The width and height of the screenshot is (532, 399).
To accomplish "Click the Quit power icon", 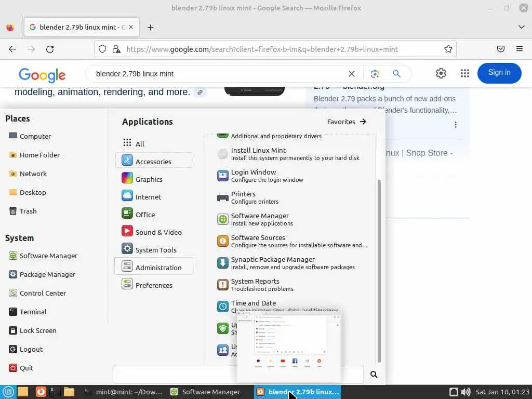I will click(x=13, y=368).
